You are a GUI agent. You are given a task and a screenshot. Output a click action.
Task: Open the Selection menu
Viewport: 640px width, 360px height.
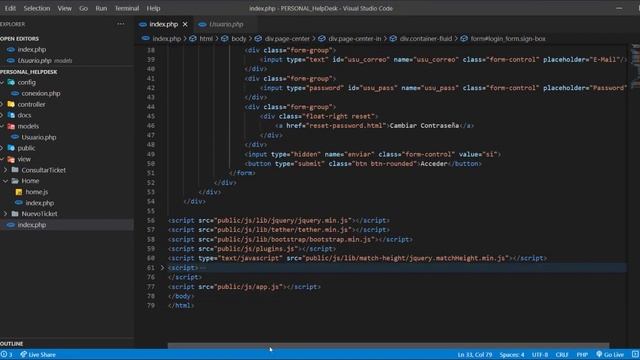coord(37,8)
